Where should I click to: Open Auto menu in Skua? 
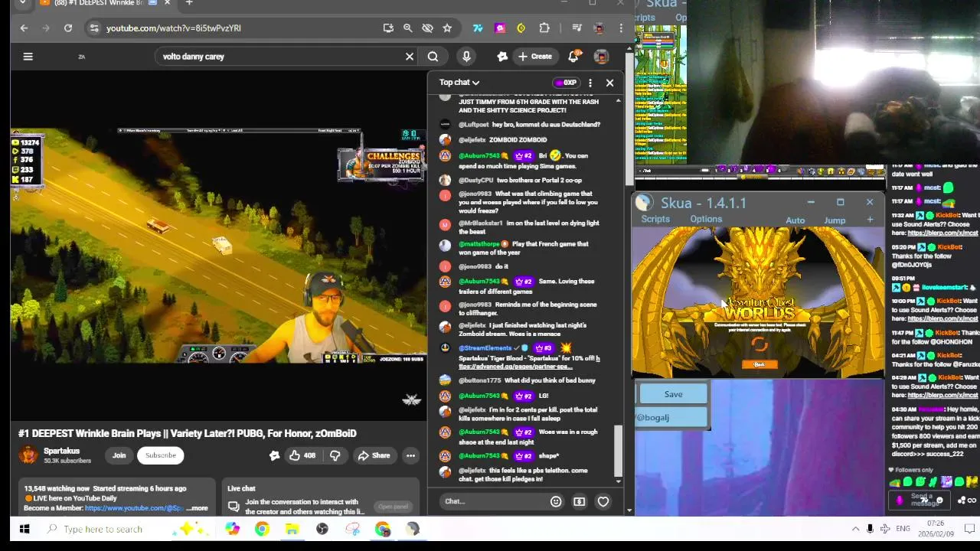pyautogui.click(x=795, y=220)
